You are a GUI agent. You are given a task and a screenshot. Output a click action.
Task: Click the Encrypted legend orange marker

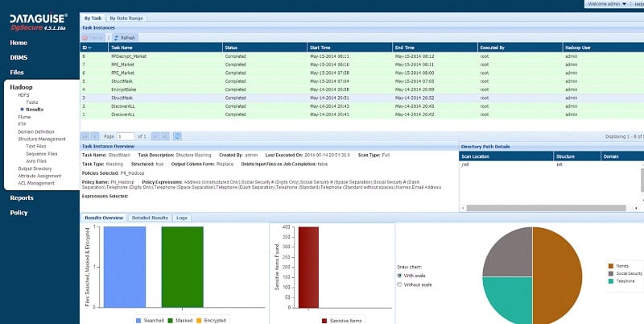point(199,320)
